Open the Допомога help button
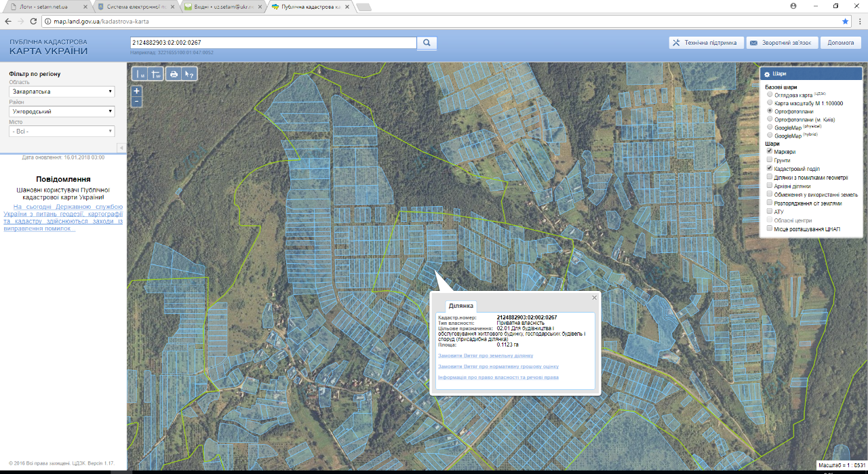This screenshot has height=474, width=868. click(x=841, y=43)
